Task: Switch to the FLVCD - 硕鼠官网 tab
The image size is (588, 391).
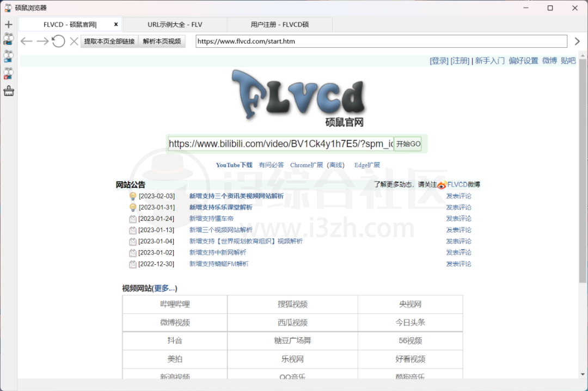Action: pyautogui.click(x=70, y=24)
